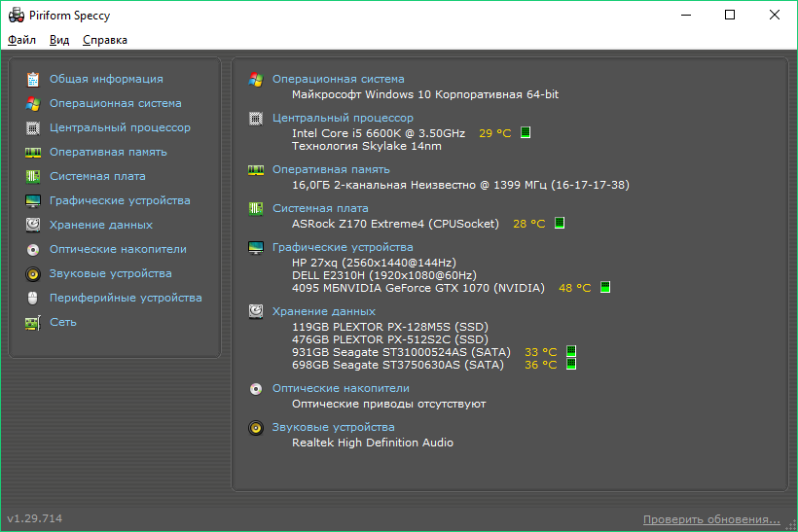Select Общая информация in sidebar
Image resolution: width=798 pixels, height=532 pixels.
[106, 79]
